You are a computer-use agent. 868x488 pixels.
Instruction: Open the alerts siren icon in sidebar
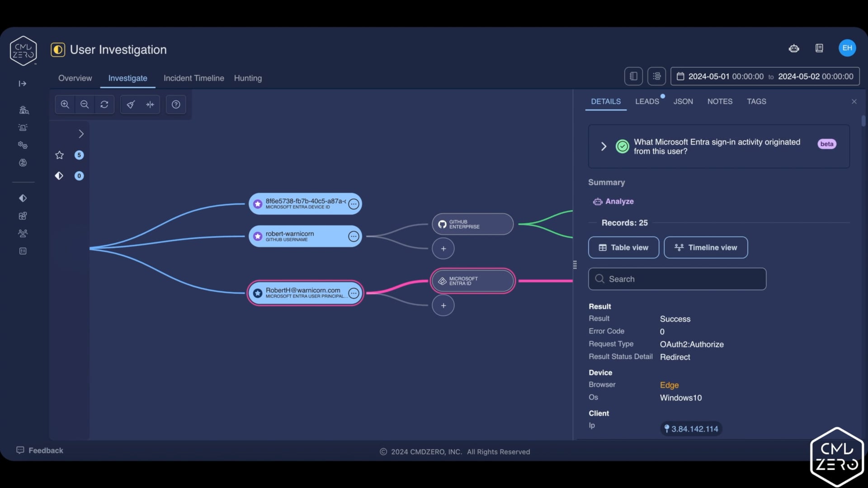tap(23, 127)
